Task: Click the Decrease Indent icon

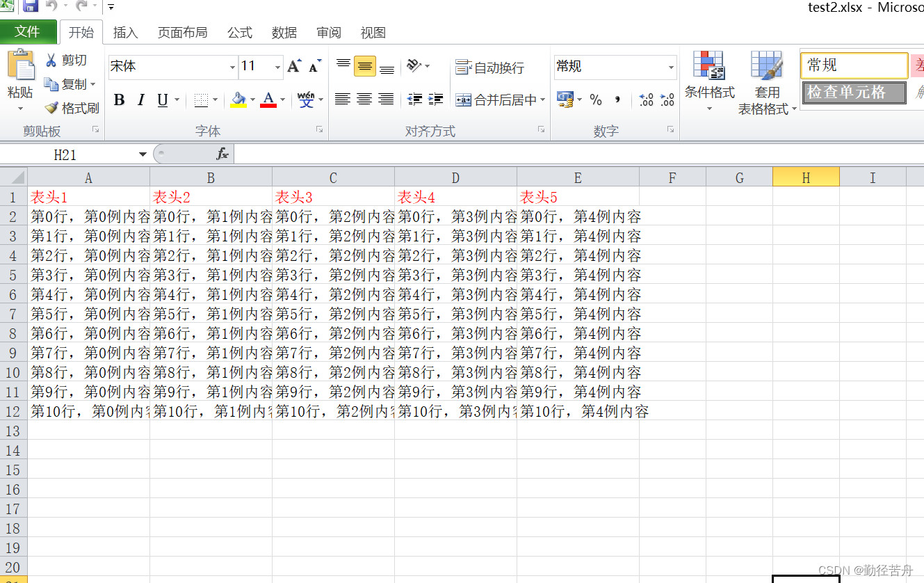Action: point(415,99)
